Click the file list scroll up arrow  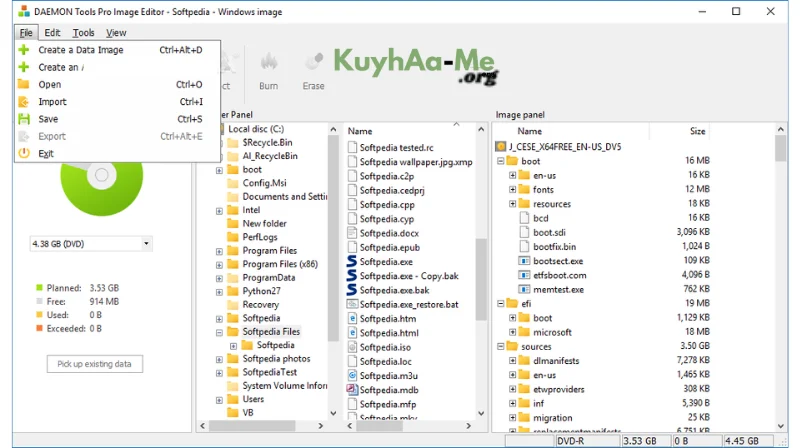tap(481, 130)
